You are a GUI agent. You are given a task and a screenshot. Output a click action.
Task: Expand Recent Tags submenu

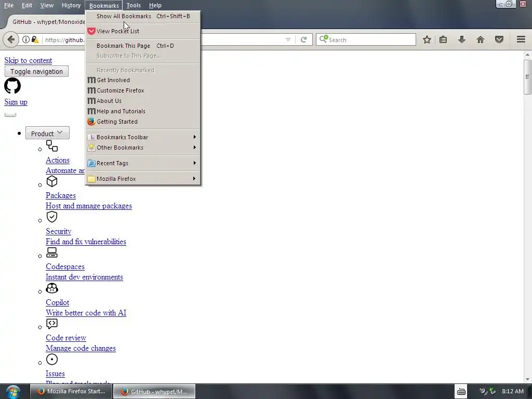tap(143, 163)
